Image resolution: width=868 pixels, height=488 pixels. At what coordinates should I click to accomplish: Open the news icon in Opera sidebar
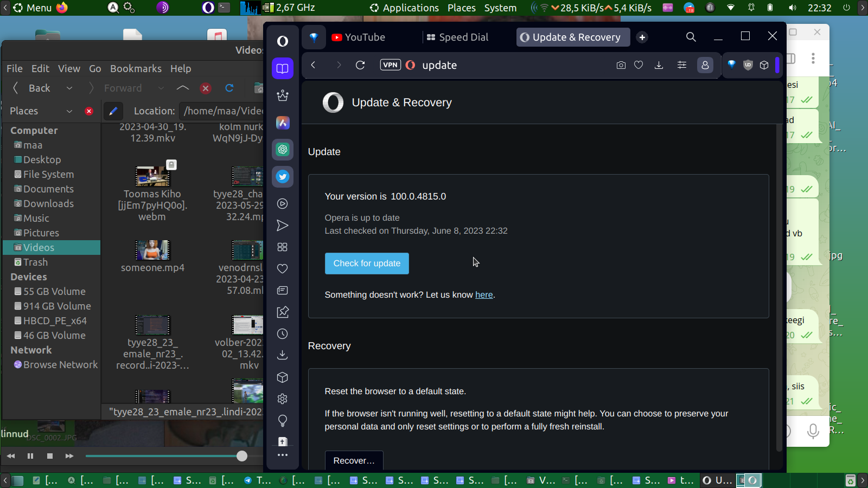pyautogui.click(x=283, y=291)
